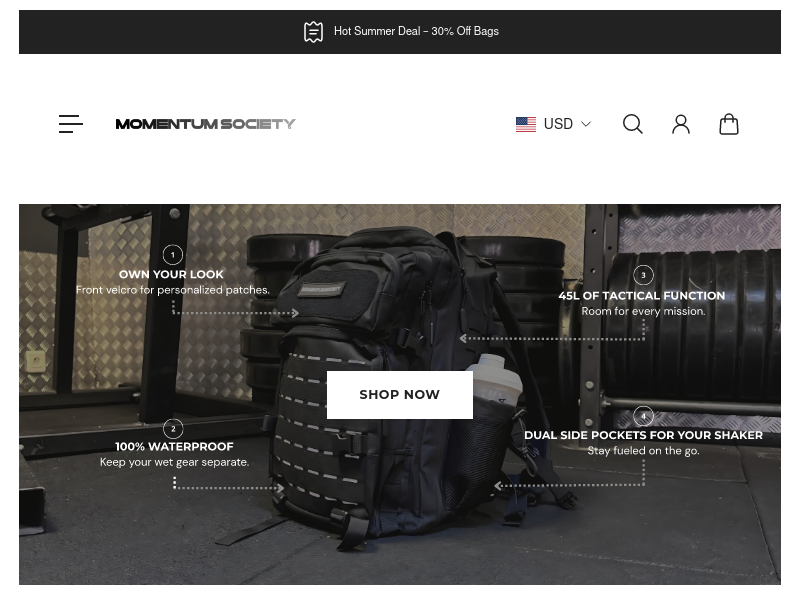Click the backpack hero banner image

point(400,394)
